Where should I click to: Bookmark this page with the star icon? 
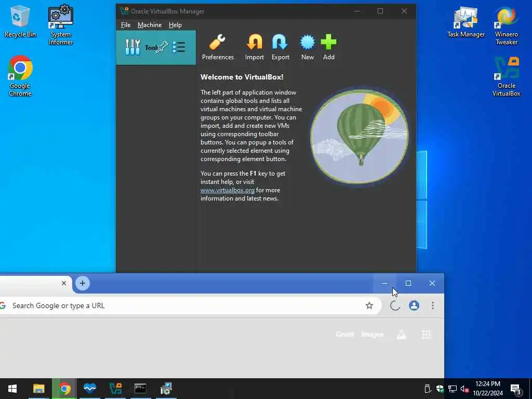pyautogui.click(x=369, y=305)
